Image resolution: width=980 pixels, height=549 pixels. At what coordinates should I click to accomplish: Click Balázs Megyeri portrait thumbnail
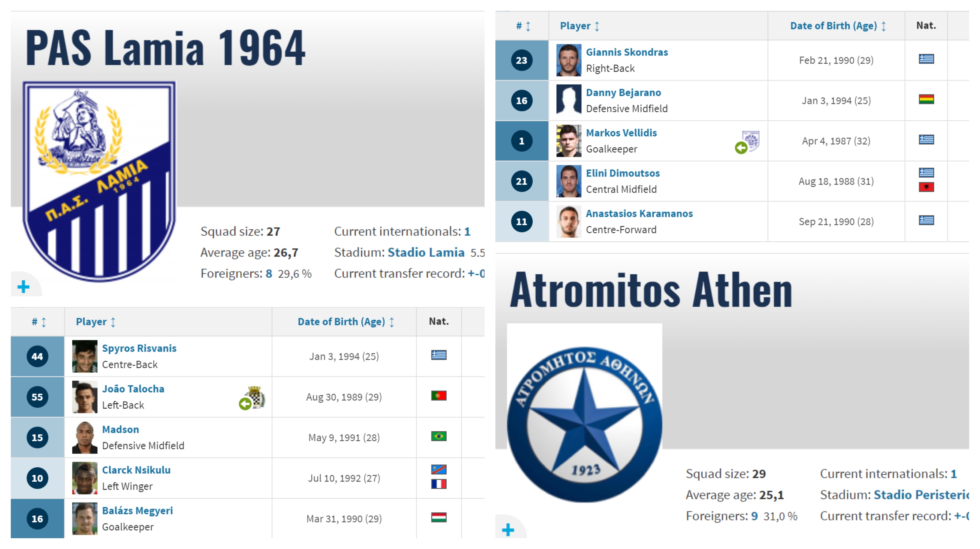point(85,519)
